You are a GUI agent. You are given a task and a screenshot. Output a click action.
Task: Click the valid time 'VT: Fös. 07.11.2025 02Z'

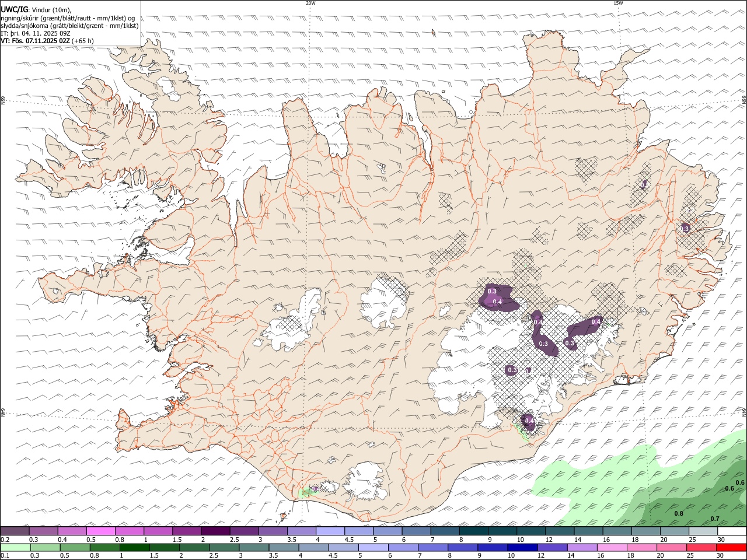click(36, 41)
